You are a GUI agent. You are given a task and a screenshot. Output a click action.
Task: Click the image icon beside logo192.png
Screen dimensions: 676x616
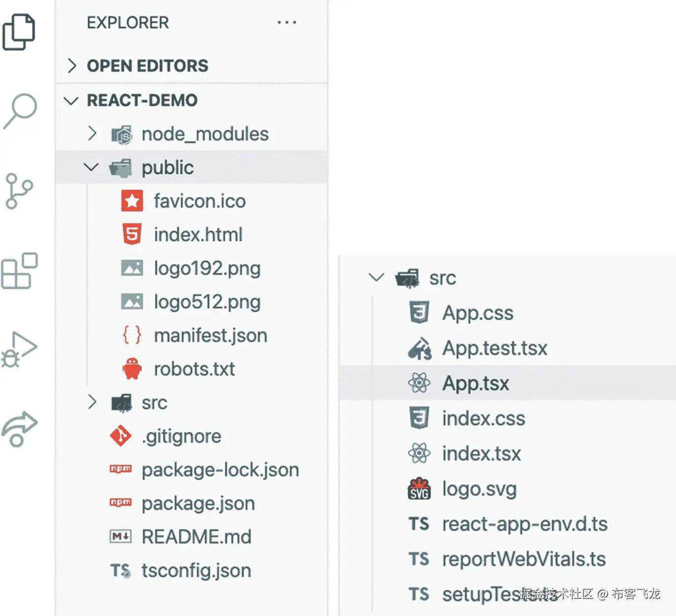(x=132, y=268)
